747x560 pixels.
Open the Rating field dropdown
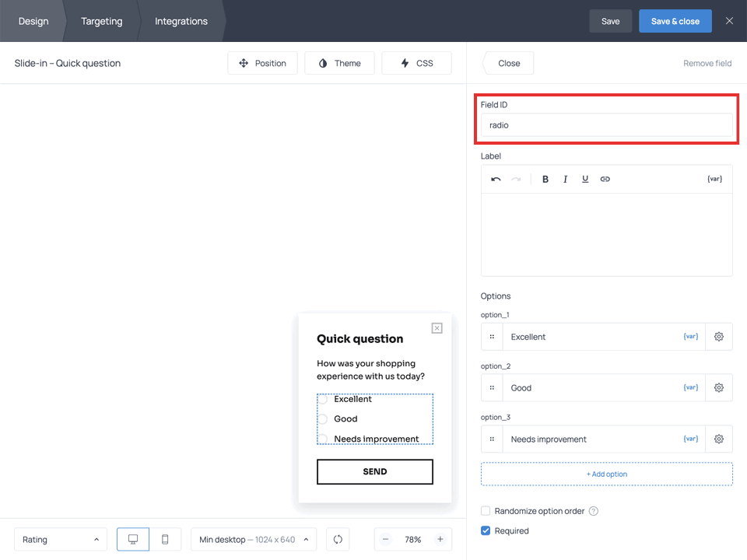pyautogui.click(x=60, y=539)
